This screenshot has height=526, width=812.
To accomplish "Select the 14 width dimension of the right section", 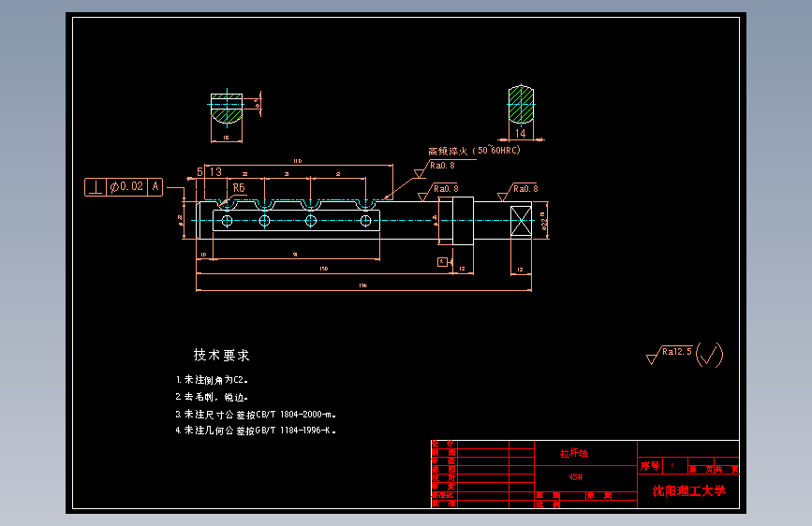I will (x=521, y=134).
